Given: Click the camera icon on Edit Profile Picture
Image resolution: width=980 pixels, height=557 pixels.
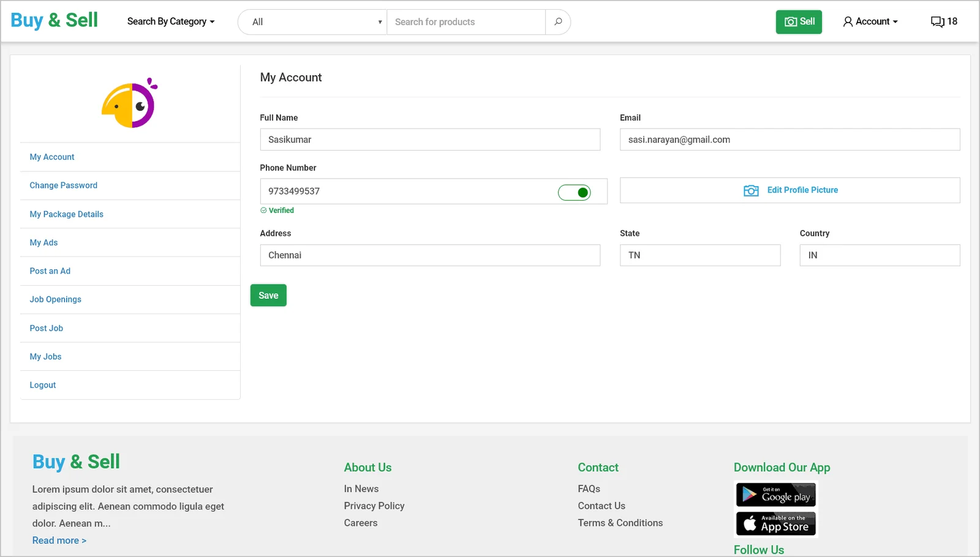Looking at the screenshot, I should coord(751,190).
